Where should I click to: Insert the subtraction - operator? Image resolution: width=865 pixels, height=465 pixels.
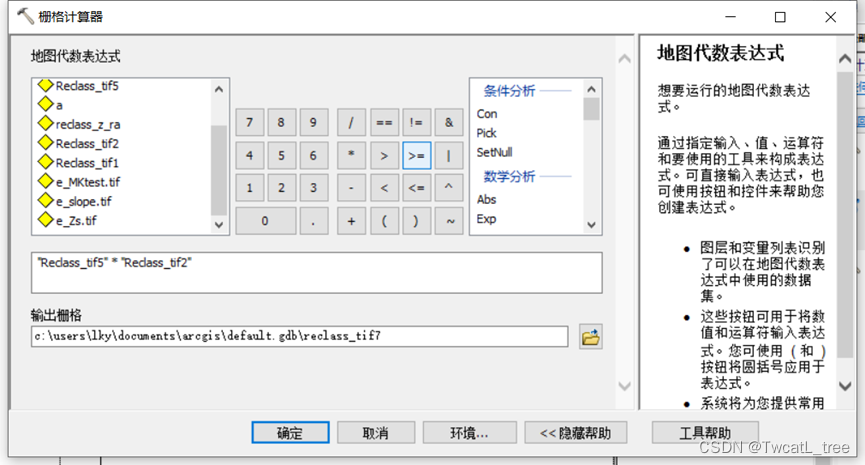351,188
